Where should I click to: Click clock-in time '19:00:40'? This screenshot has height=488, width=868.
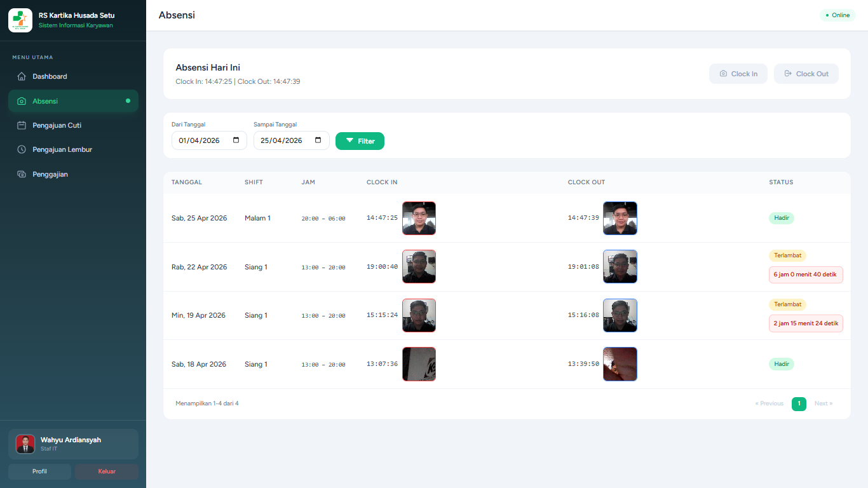coord(382,267)
